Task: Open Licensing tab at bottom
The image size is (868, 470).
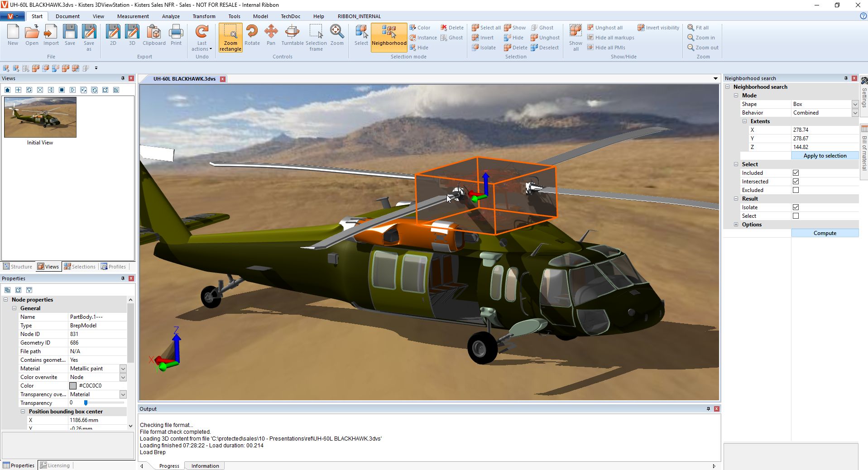Action: point(55,465)
